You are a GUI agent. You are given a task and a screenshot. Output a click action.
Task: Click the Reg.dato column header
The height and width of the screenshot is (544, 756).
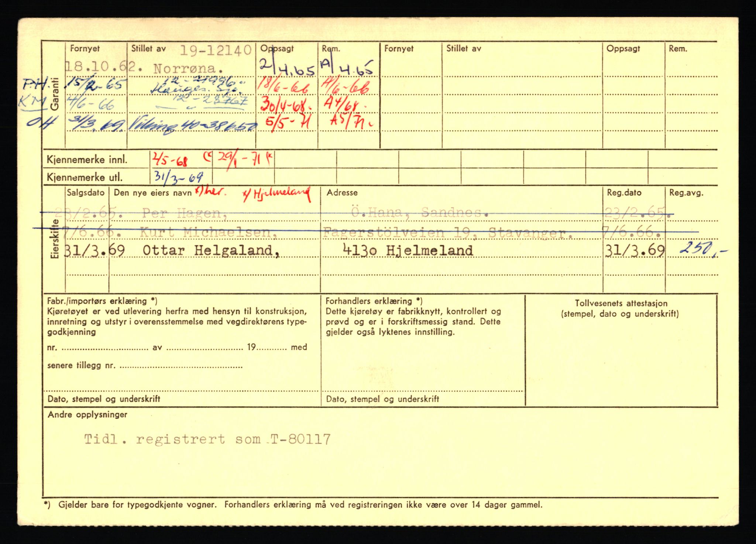(624, 192)
